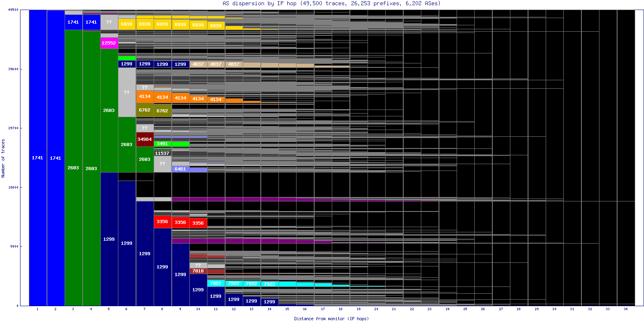
Task: Click the yellow 6939 block at hop 6
Action: 127,24
